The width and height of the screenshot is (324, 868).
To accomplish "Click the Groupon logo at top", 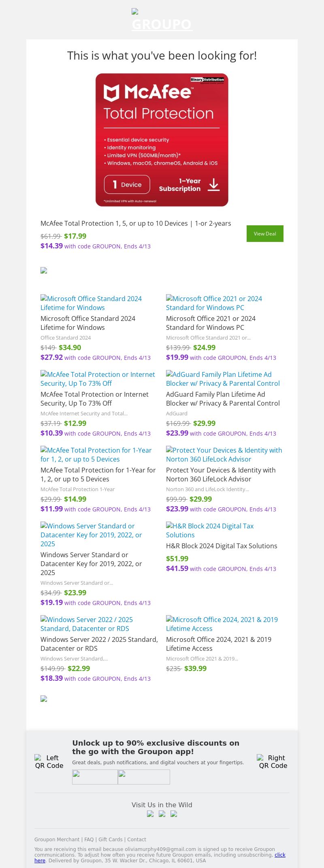I will [x=162, y=20].
